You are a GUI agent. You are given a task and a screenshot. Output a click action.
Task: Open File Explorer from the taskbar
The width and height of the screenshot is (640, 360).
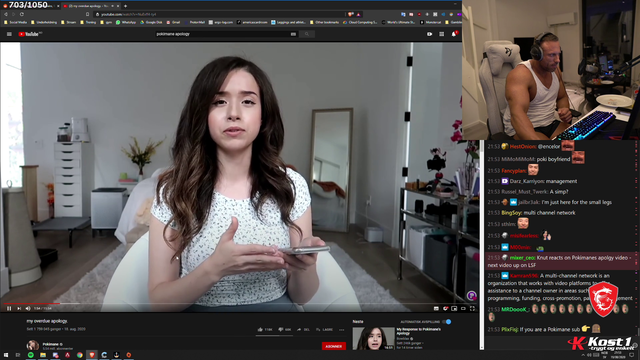coord(43,355)
